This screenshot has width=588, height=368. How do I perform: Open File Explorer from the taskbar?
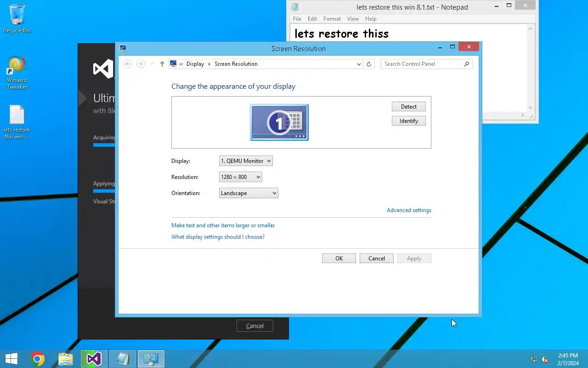pyautogui.click(x=66, y=359)
